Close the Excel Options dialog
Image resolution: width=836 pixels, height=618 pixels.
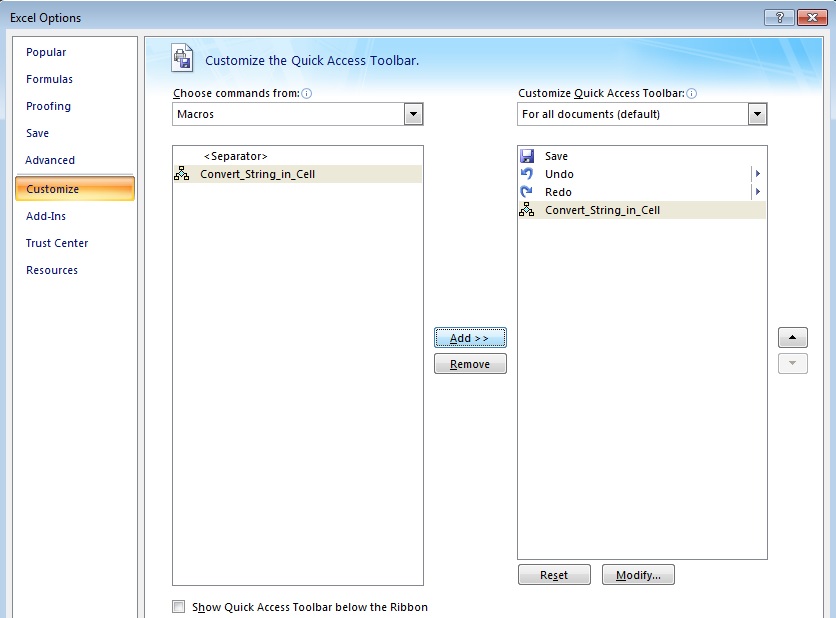point(812,17)
